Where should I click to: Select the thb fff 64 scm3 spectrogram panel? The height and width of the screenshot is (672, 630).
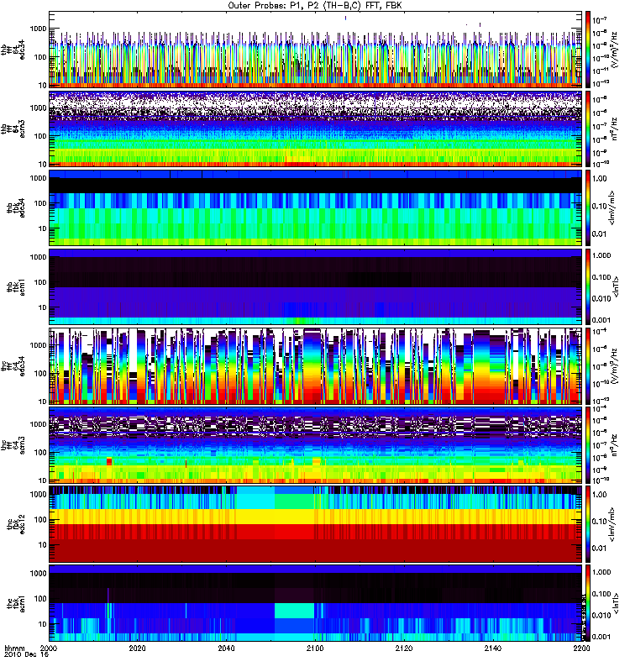click(x=315, y=129)
